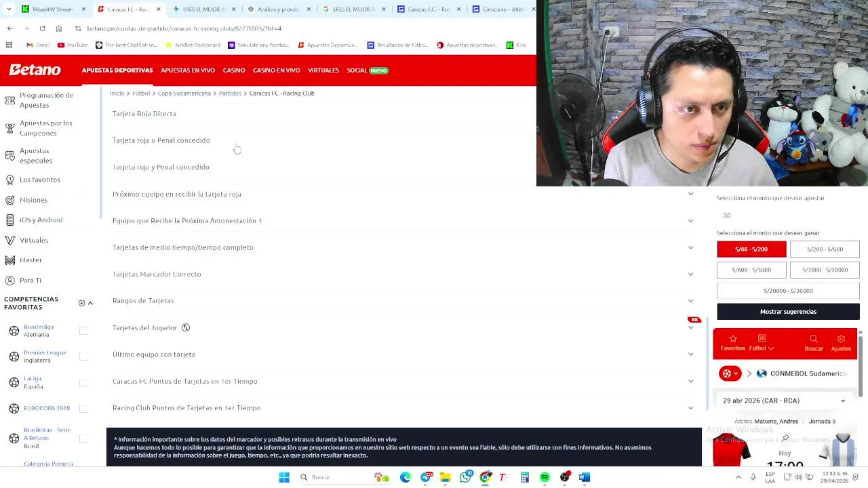Check the Bundesliga Alemania checkbox
This screenshot has height=488, width=868.
83,331
